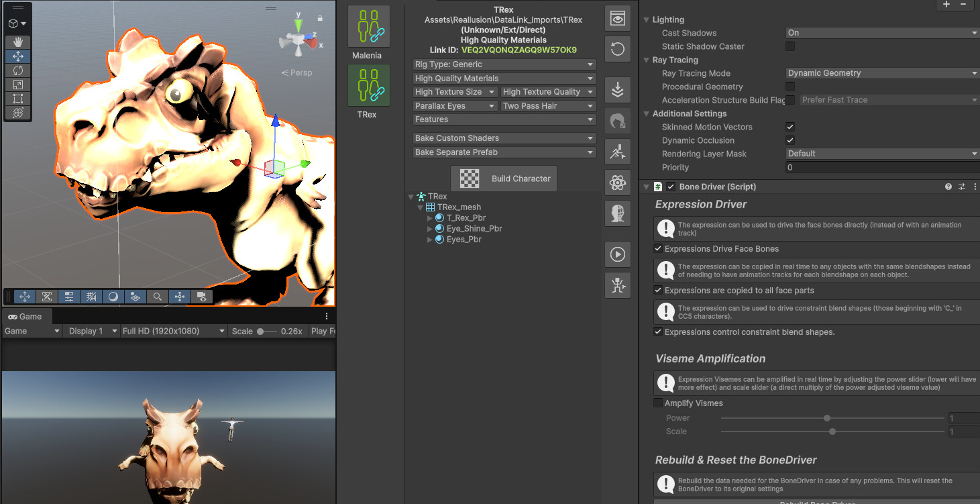Select the Hand view tool
The image size is (980, 504).
click(x=18, y=42)
